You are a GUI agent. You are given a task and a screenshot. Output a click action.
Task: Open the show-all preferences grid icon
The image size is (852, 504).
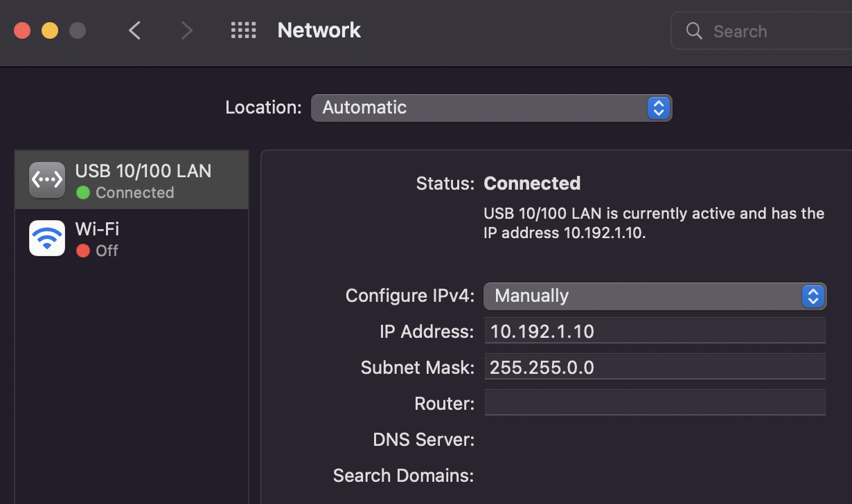(243, 30)
